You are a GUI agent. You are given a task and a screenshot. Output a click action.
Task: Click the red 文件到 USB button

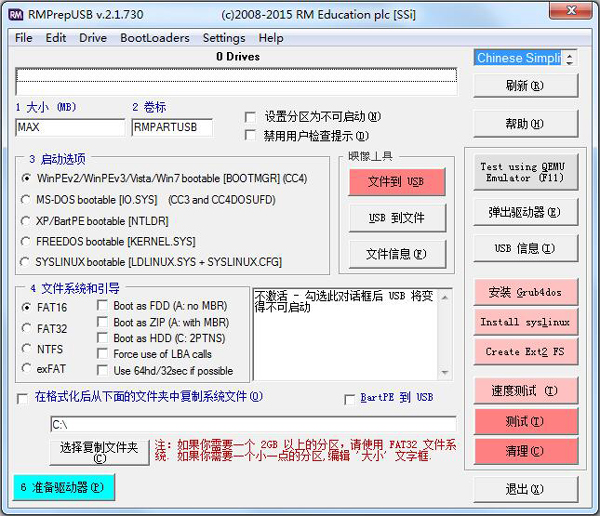(397, 182)
